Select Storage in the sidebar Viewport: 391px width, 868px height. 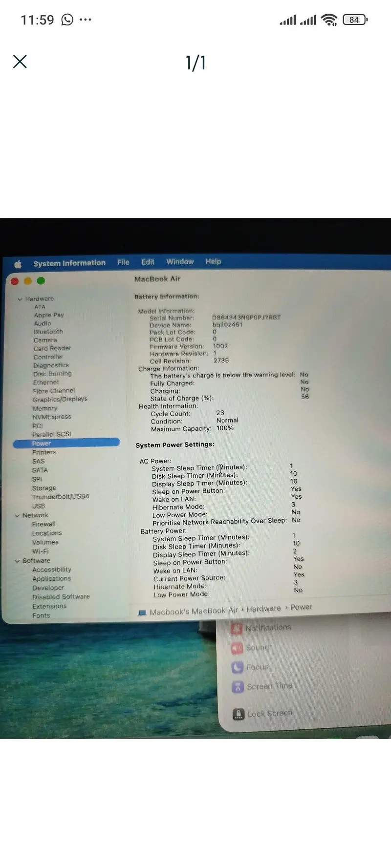coord(44,488)
